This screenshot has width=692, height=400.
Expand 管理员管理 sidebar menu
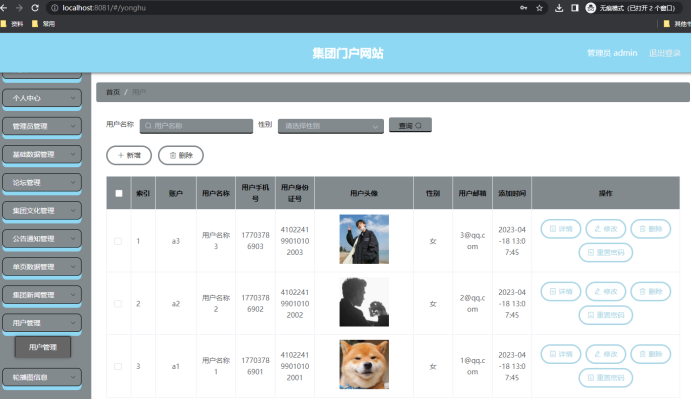tap(42, 126)
